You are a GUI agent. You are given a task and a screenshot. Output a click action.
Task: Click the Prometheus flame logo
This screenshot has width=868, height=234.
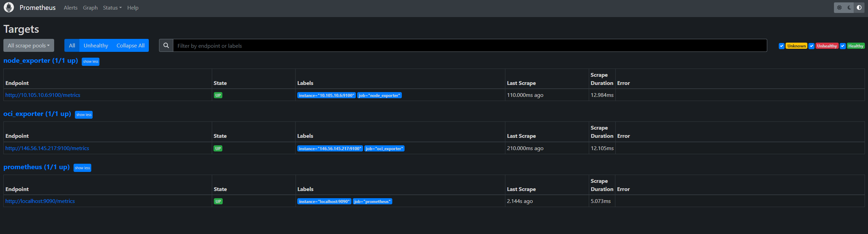[9, 7]
